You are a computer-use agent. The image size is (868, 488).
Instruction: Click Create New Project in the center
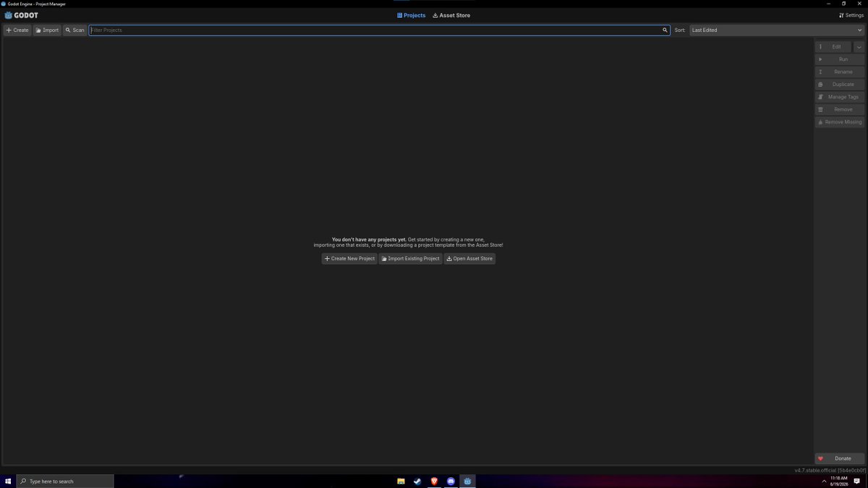[x=349, y=258]
